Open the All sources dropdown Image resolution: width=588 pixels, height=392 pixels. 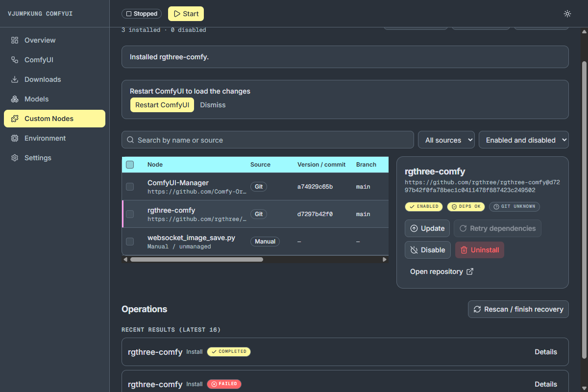446,140
